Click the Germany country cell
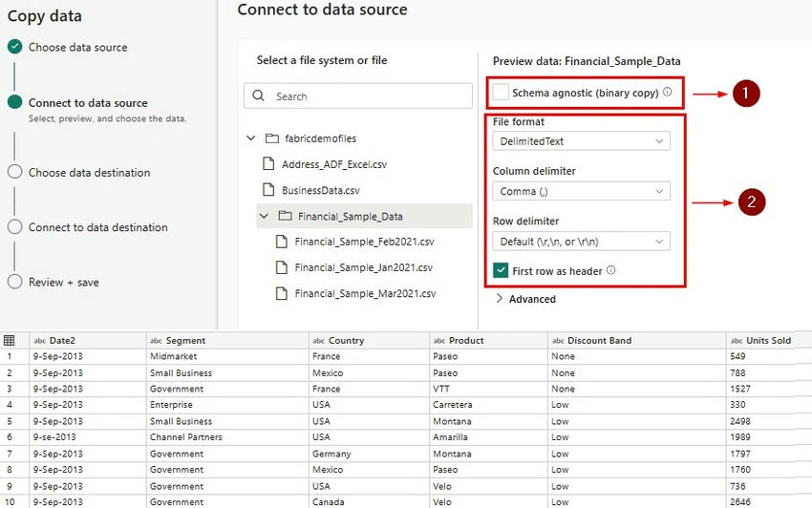The width and height of the screenshot is (812, 508). coord(370,454)
